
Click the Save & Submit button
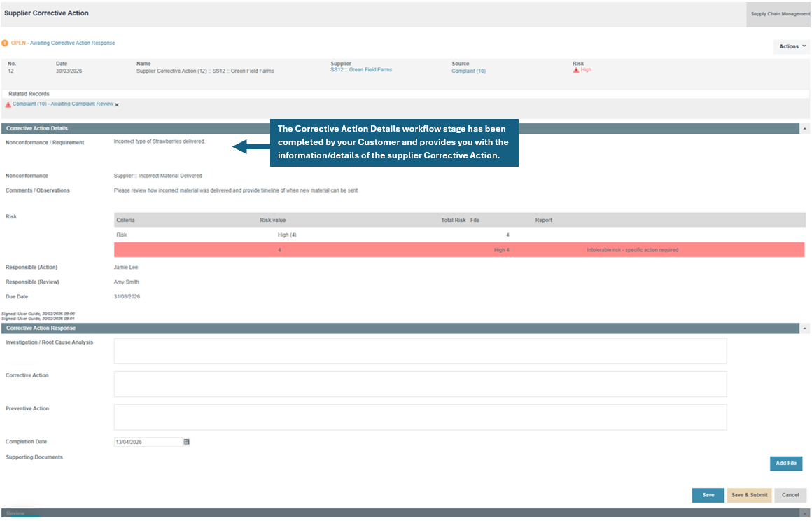749,496
